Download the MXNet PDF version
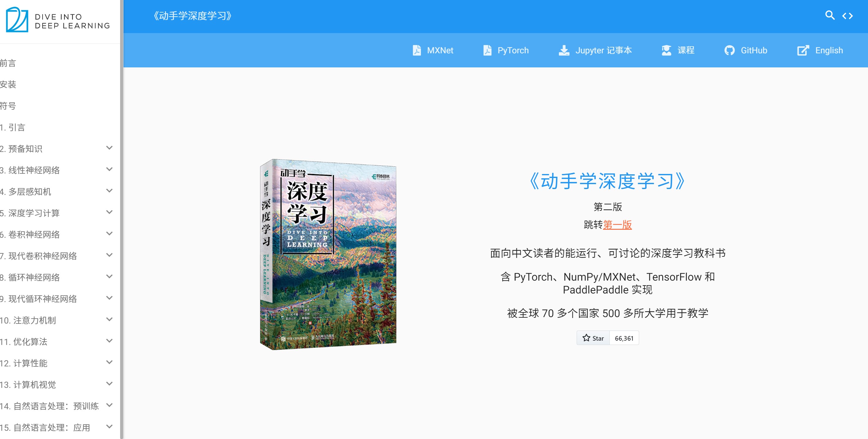Viewport: 868px width, 439px height. point(433,50)
